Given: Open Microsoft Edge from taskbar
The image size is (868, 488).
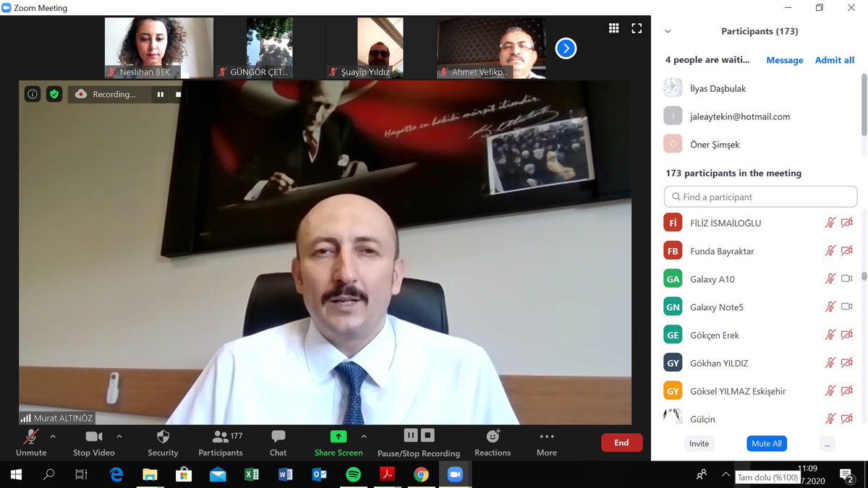Looking at the screenshot, I should 116,475.
